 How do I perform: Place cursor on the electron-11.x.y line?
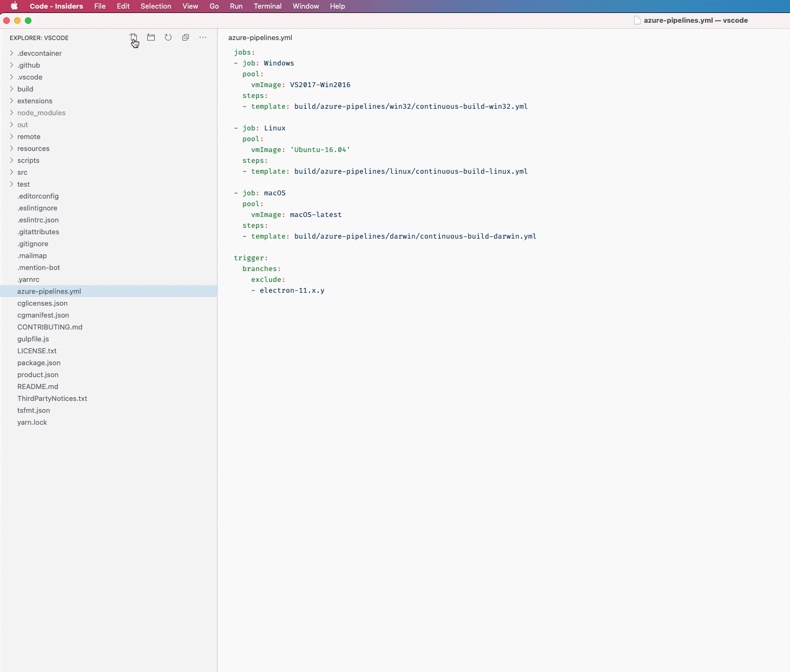pyautogui.click(x=292, y=291)
